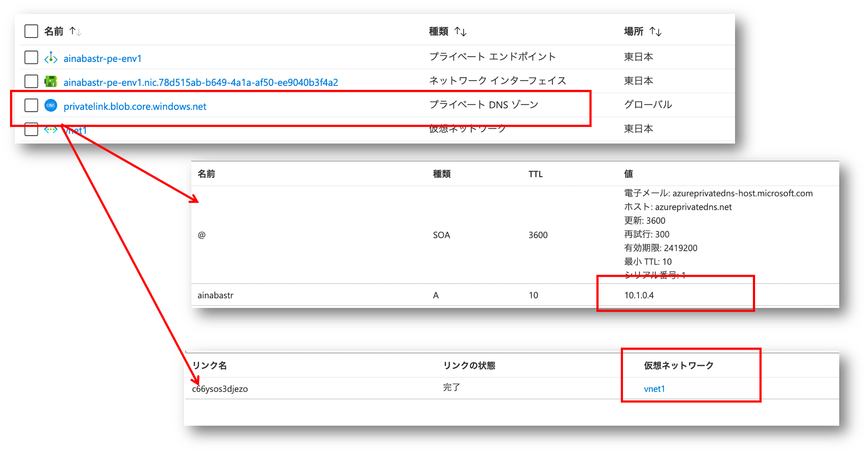868x454 pixels.
Task: Click the 有効期限: 2419200 line
Action: pyautogui.click(x=660, y=248)
